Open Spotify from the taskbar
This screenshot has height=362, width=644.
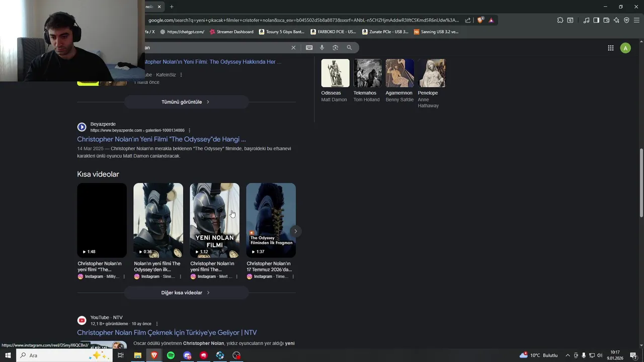171,355
